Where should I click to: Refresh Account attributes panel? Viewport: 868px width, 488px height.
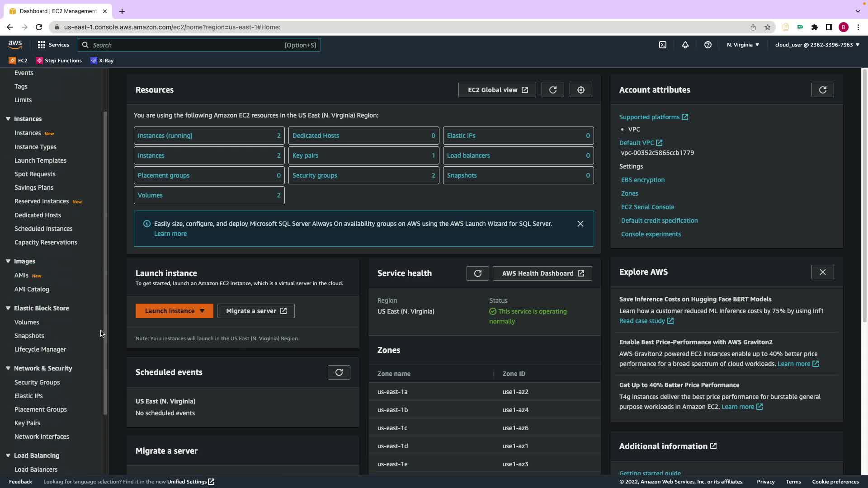pyautogui.click(x=822, y=90)
